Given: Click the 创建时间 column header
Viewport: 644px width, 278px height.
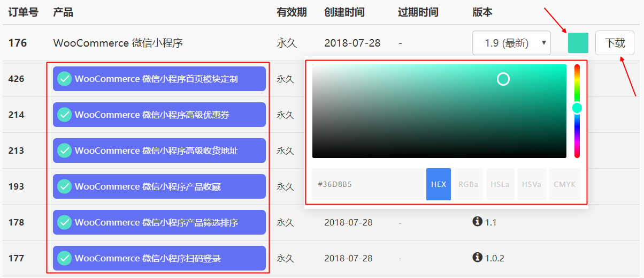Looking at the screenshot, I should pyautogui.click(x=344, y=12).
